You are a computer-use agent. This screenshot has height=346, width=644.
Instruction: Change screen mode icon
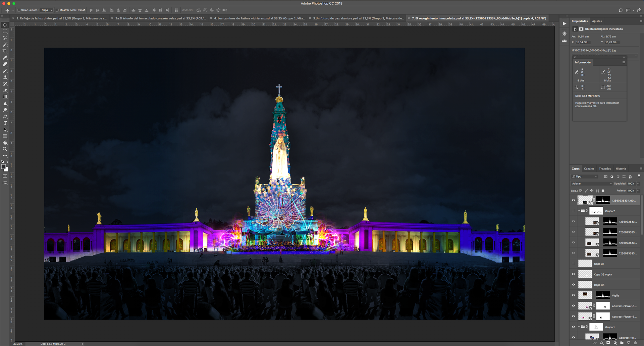5,183
